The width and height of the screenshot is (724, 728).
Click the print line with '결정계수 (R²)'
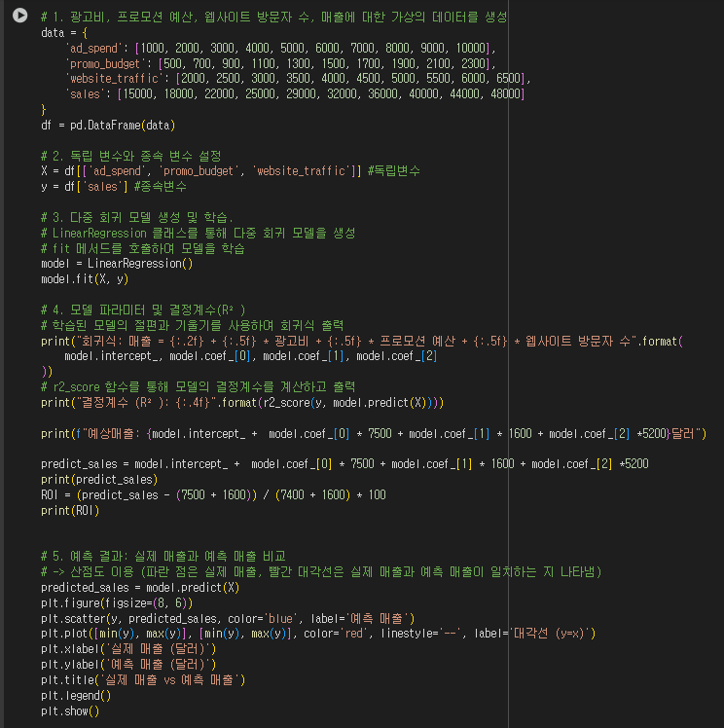click(242, 403)
